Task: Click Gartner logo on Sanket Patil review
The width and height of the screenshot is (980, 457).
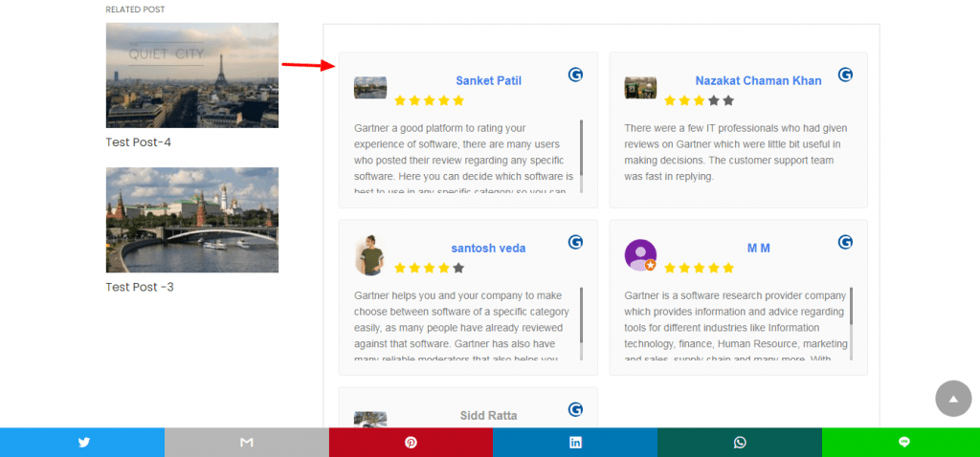Action: (x=575, y=75)
